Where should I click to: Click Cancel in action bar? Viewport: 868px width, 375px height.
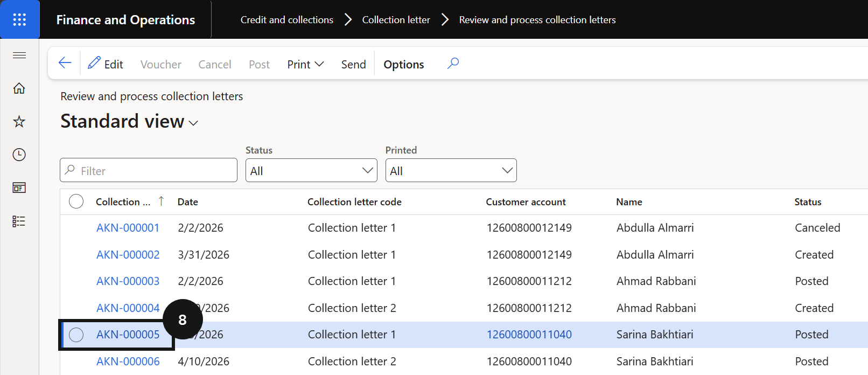[215, 64]
